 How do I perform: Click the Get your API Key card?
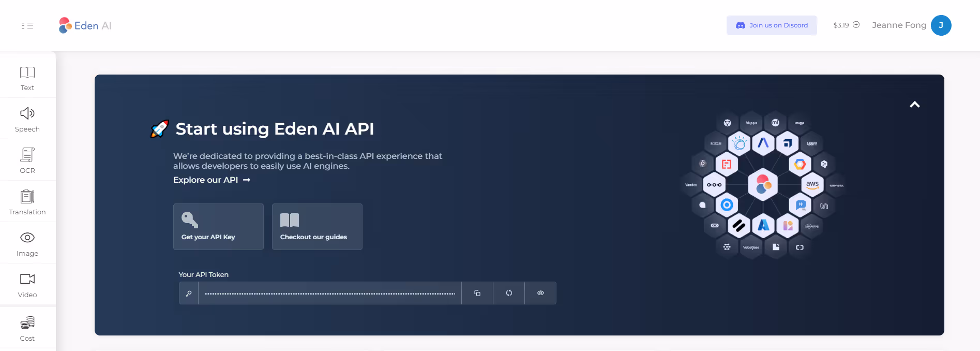tap(218, 227)
